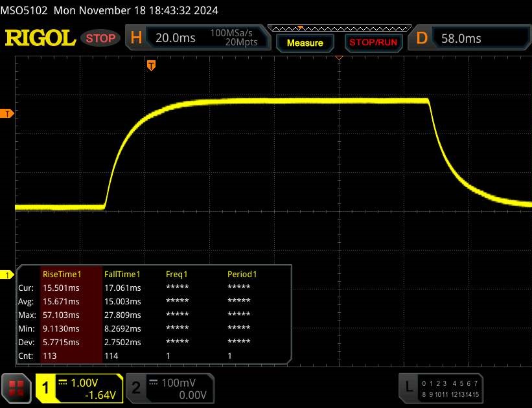This screenshot has width=532, height=408.
Task: Click the DC coupling symbol on channel 1
Action: tap(62, 383)
